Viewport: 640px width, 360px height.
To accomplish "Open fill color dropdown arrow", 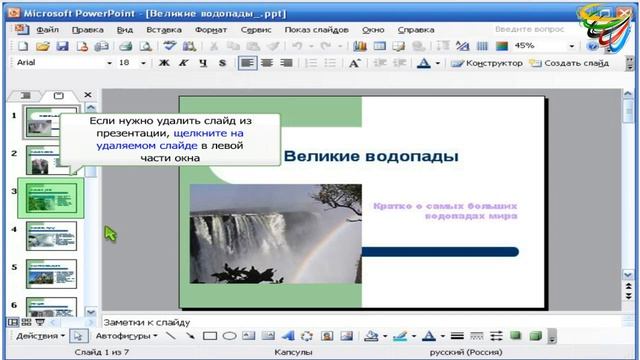I will click(385, 336).
